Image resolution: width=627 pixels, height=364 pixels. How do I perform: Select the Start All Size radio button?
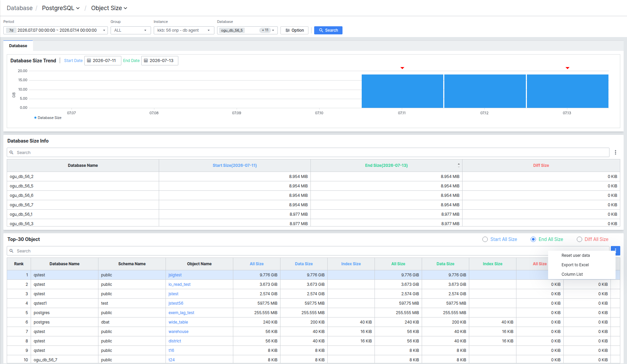485,239
